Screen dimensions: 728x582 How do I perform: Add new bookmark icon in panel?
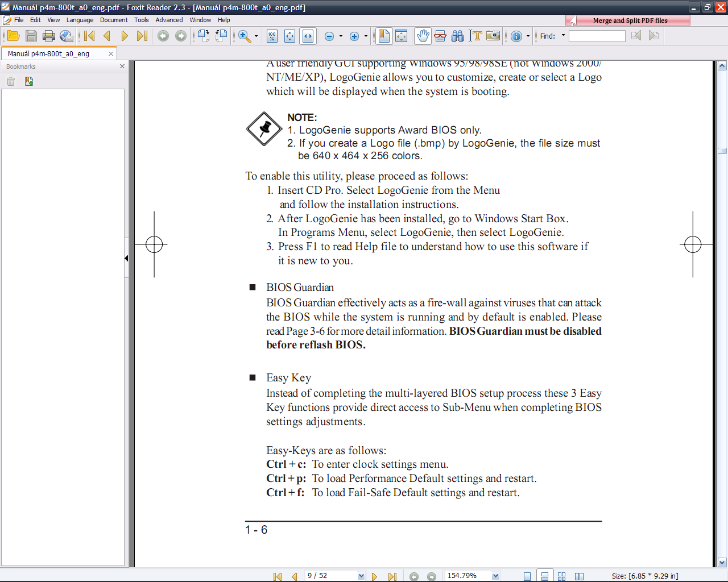(x=28, y=81)
